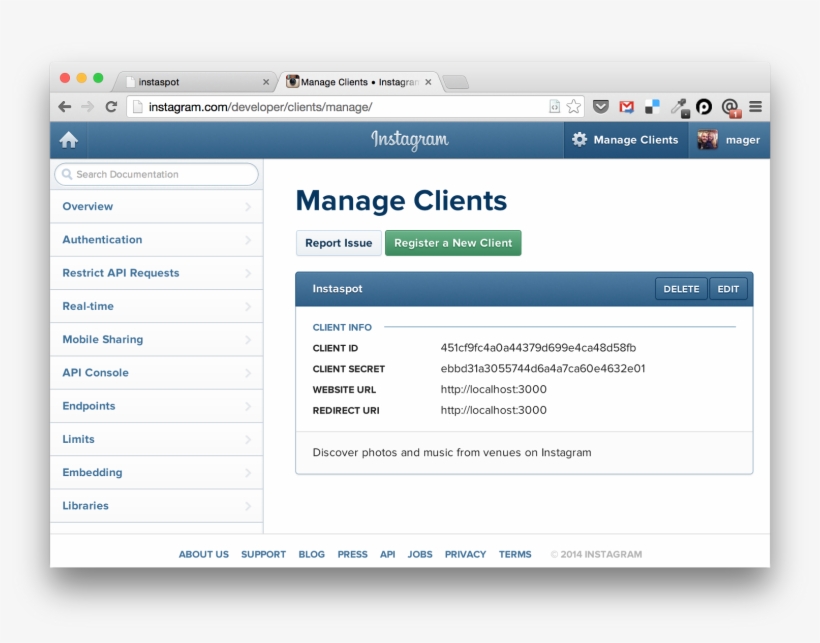Bookmark the page with the star icon

click(x=572, y=105)
